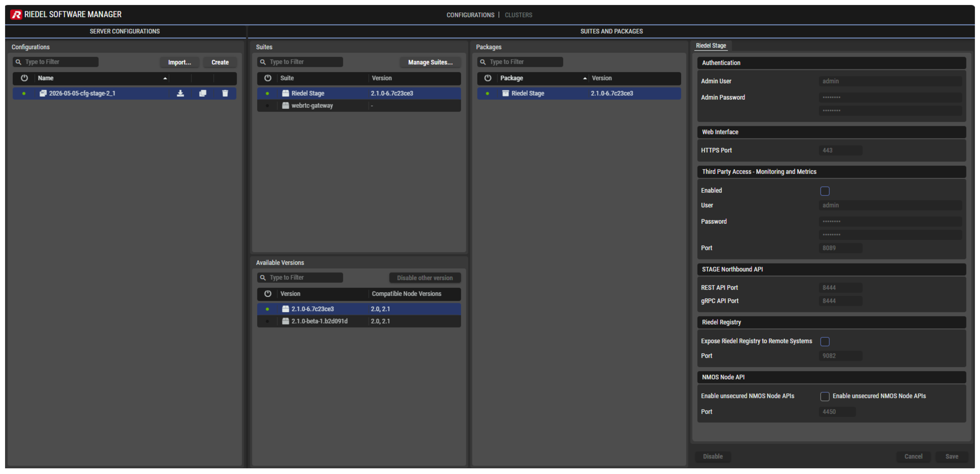The height and width of the screenshot is (474, 980).
Task: Click the search icon in Configurations filter
Action: coord(18,62)
